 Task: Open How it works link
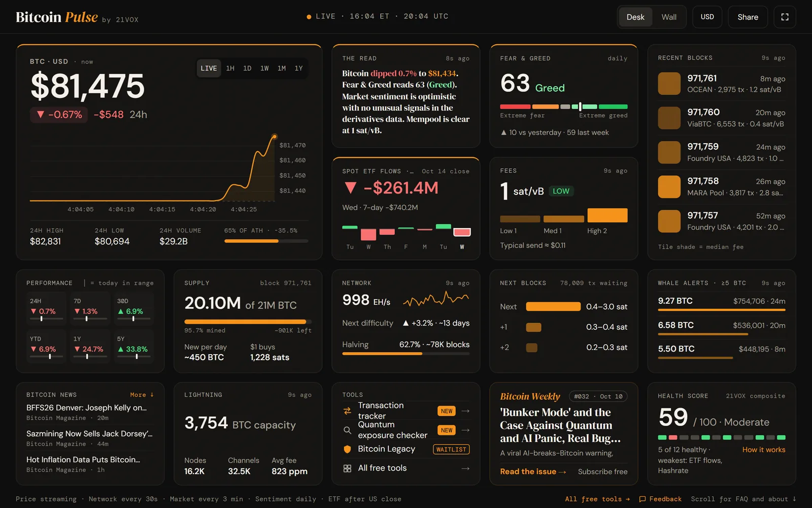764,450
